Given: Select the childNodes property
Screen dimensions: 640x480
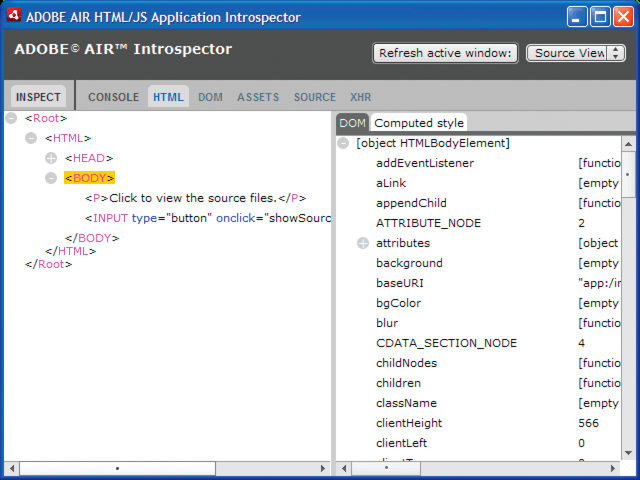Looking at the screenshot, I should (407, 363).
